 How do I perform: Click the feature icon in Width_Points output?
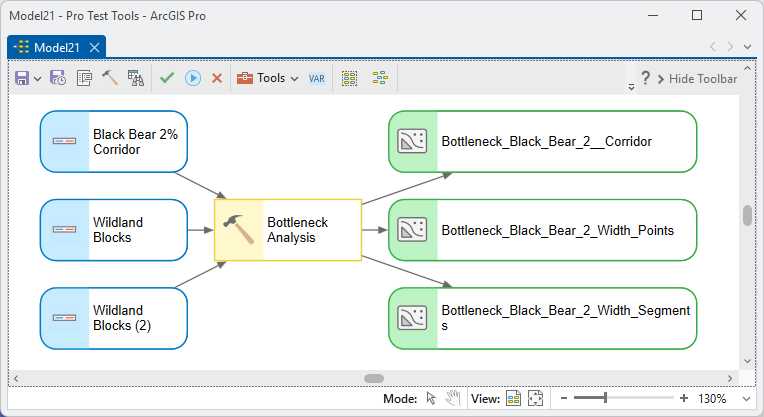(412, 229)
